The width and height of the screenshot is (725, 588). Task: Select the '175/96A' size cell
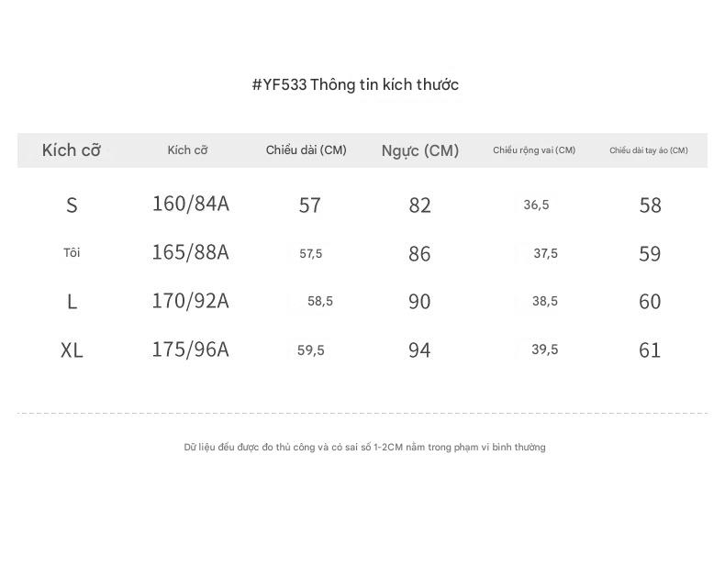click(191, 349)
